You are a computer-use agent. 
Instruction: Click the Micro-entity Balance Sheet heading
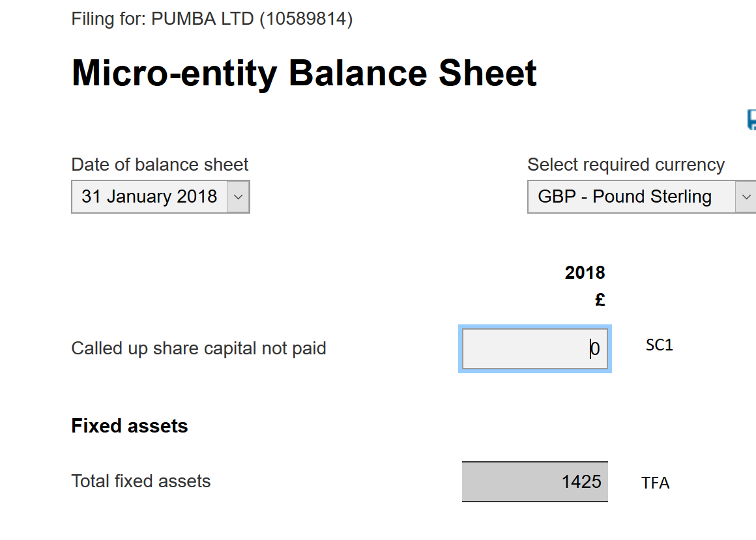[x=304, y=73]
